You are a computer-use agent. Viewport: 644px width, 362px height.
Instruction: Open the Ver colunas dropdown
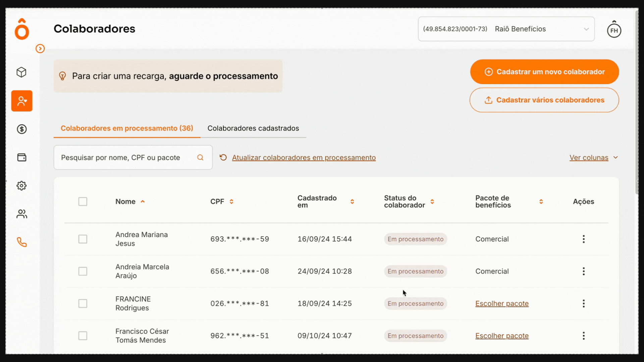594,158
